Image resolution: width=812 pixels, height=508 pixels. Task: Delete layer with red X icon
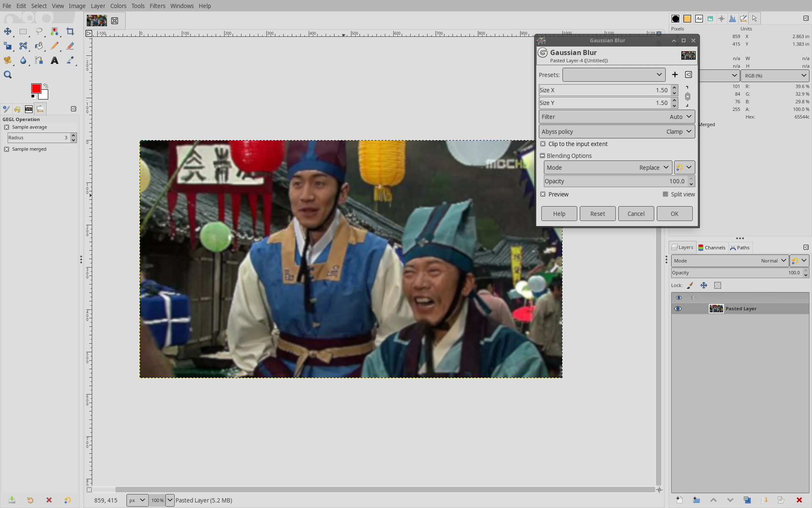point(799,500)
